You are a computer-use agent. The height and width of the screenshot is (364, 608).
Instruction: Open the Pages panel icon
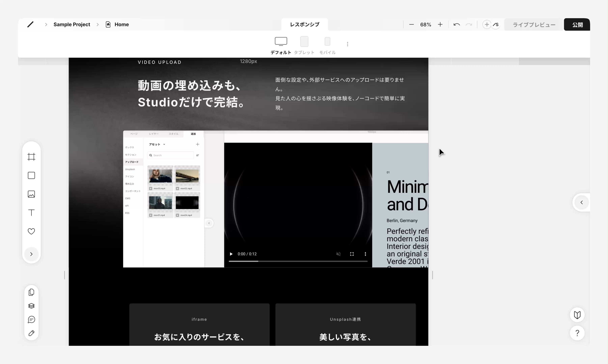point(31,292)
